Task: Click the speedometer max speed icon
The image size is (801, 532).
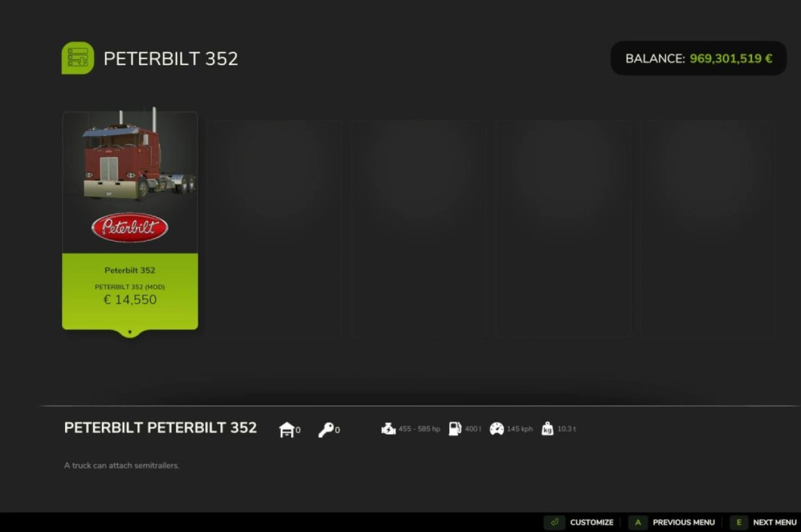Action: pos(497,429)
